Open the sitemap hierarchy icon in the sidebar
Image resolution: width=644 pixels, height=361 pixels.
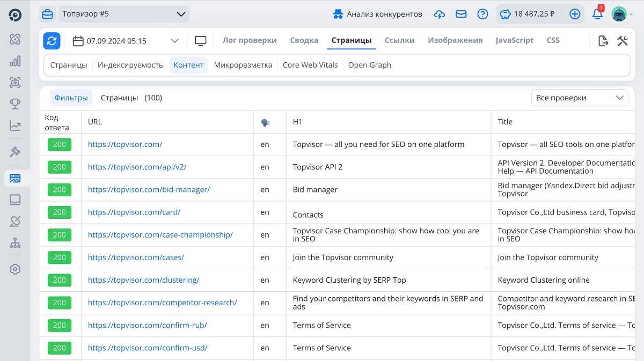(x=15, y=243)
